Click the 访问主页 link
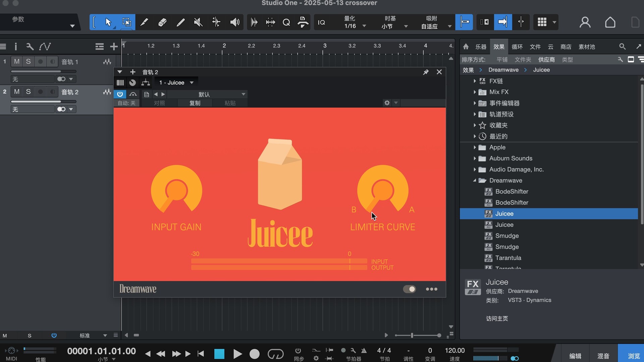 pos(497,318)
